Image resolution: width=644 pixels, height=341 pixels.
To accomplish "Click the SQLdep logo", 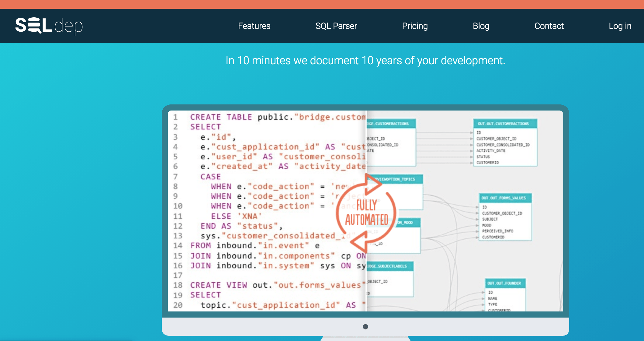I will (x=49, y=26).
